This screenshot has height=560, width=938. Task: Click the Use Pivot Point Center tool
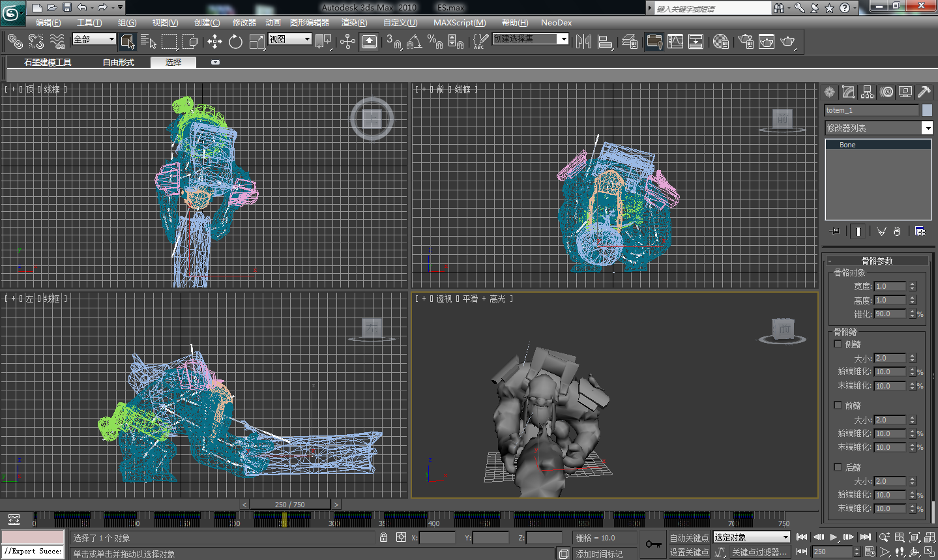tap(323, 42)
